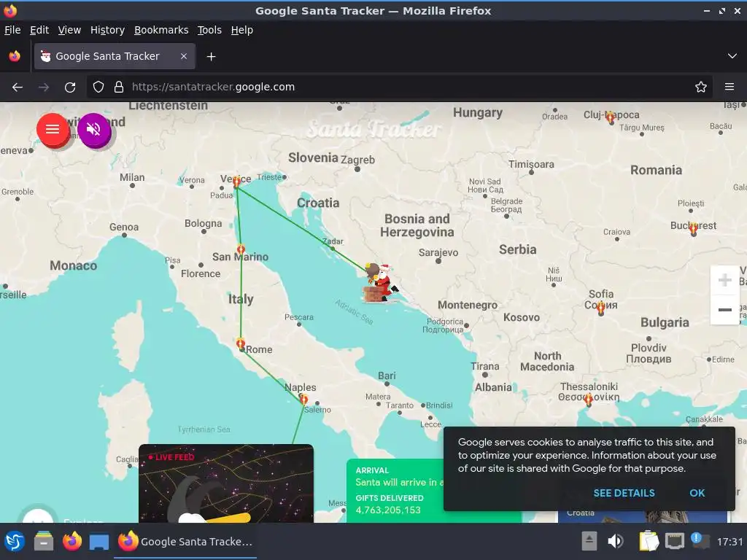
Task: Click the URL address bar
Action: [400, 87]
